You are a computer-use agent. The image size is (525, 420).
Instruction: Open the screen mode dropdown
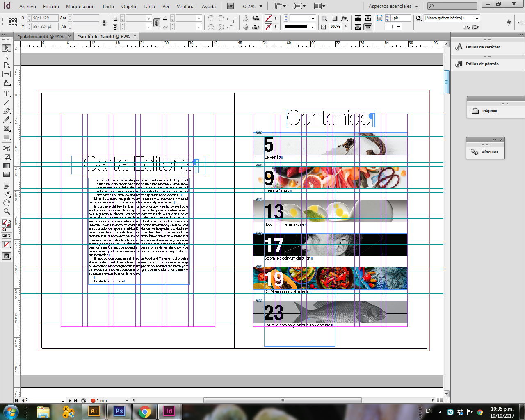click(300, 6)
